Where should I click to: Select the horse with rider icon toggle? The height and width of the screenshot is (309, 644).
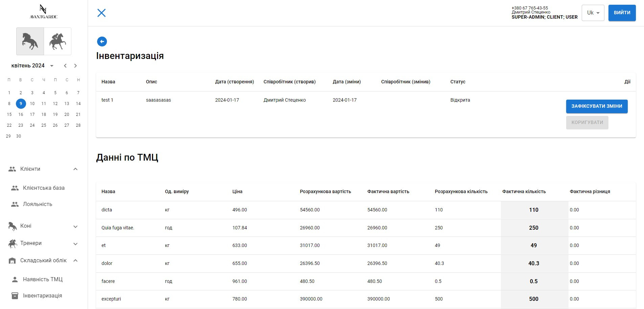click(x=58, y=41)
